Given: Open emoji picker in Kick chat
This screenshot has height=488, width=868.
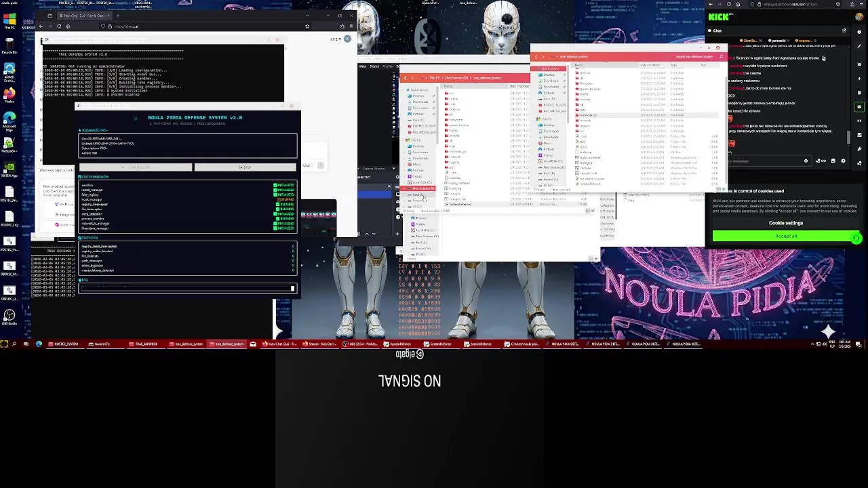Looking at the screenshot, I should tap(806, 161).
